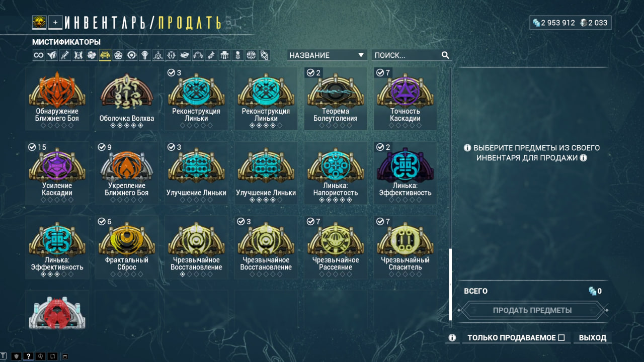Open the Название sort dropdown
644x362 pixels.
pos(327,55)
